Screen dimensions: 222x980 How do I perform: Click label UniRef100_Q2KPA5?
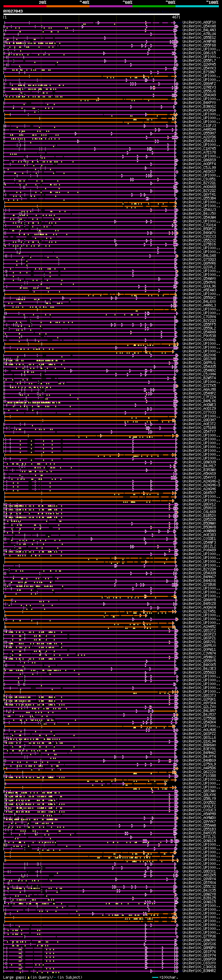tap(199, 65)
